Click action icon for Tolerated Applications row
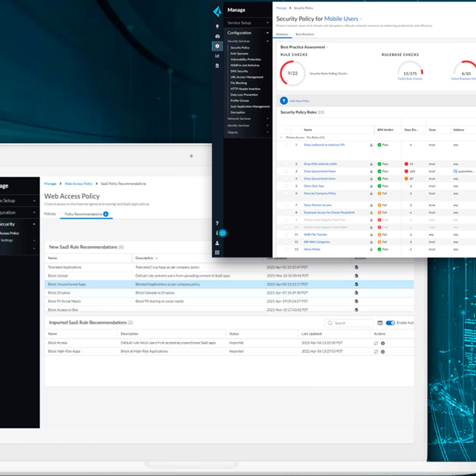Image resolution: width=476 pixels, height=476 pixels. (356, 267)
